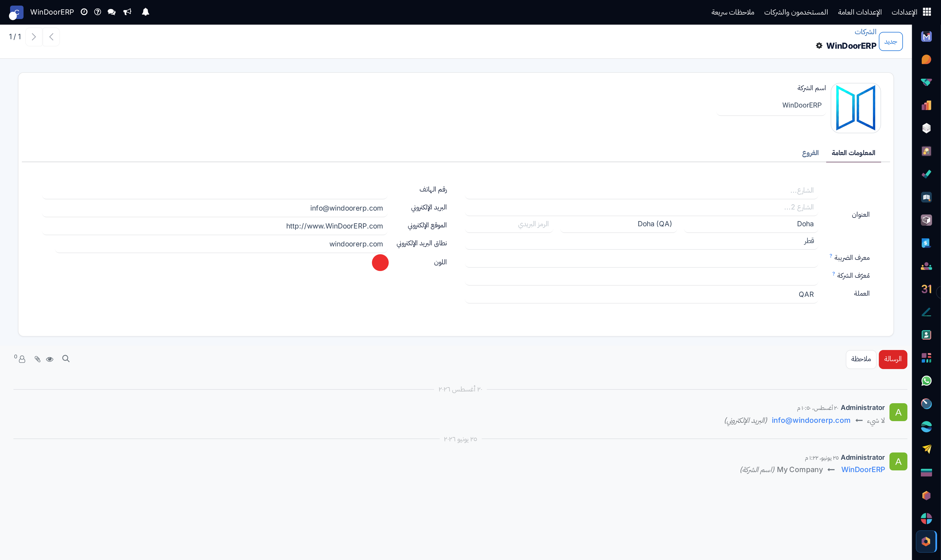Open the Contacts card app icon
The image size is (941, 560).
[926, 335]
